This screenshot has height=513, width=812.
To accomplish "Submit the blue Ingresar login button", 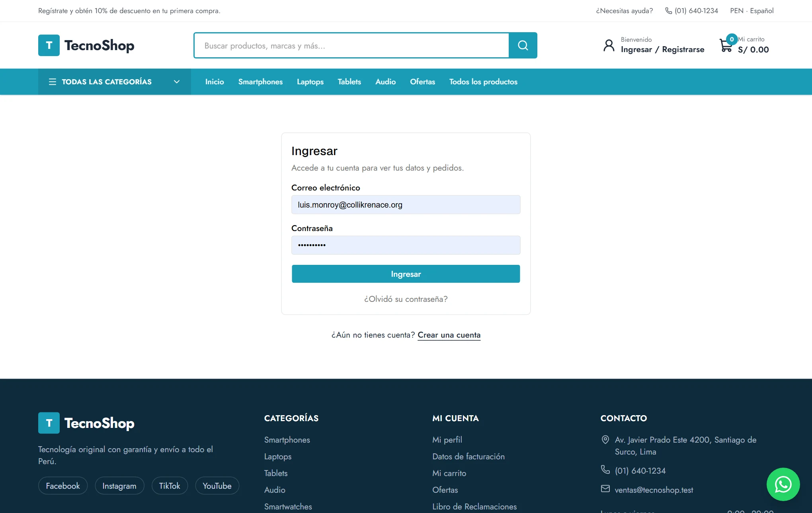I will click(x=406, y=274).
